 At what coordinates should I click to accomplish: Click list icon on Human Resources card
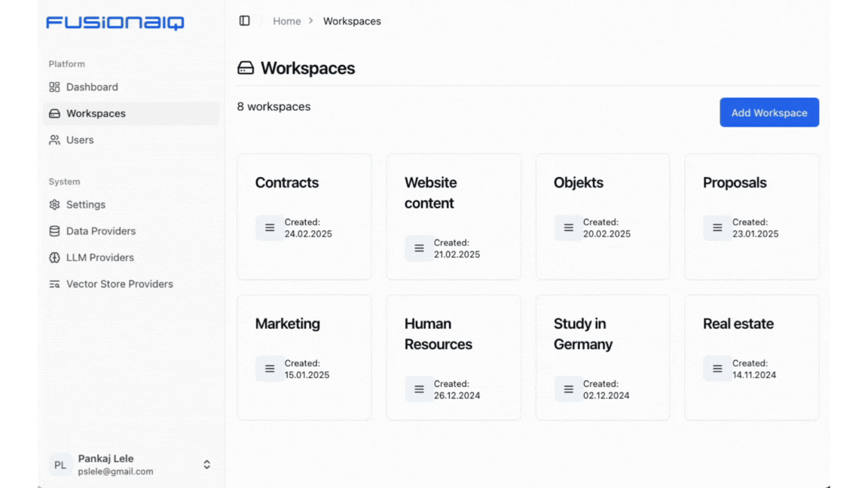point(419,389)
